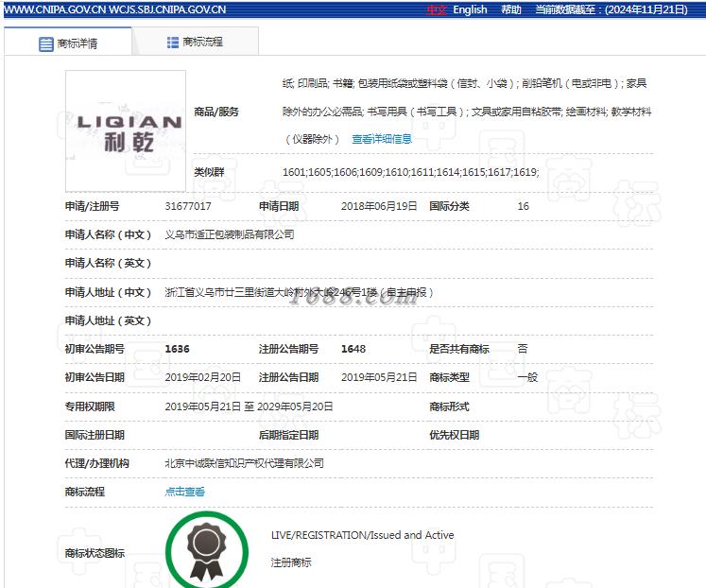Select 注册商标 status text

point(291,562)
